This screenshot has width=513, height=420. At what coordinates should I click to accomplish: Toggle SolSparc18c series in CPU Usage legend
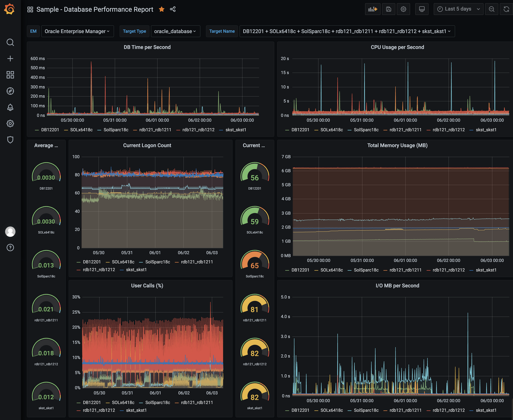(x=366, y=130)
